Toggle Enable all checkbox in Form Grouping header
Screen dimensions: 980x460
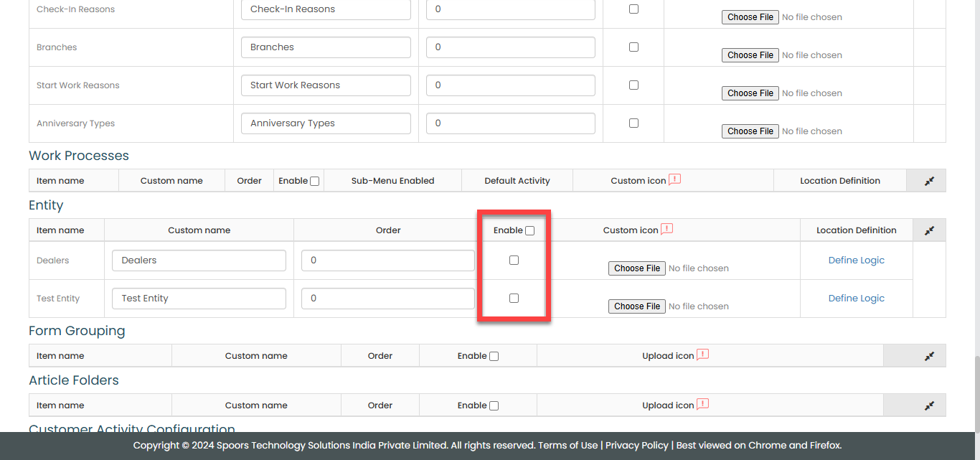pyautogui.click(x=494, y=357)
